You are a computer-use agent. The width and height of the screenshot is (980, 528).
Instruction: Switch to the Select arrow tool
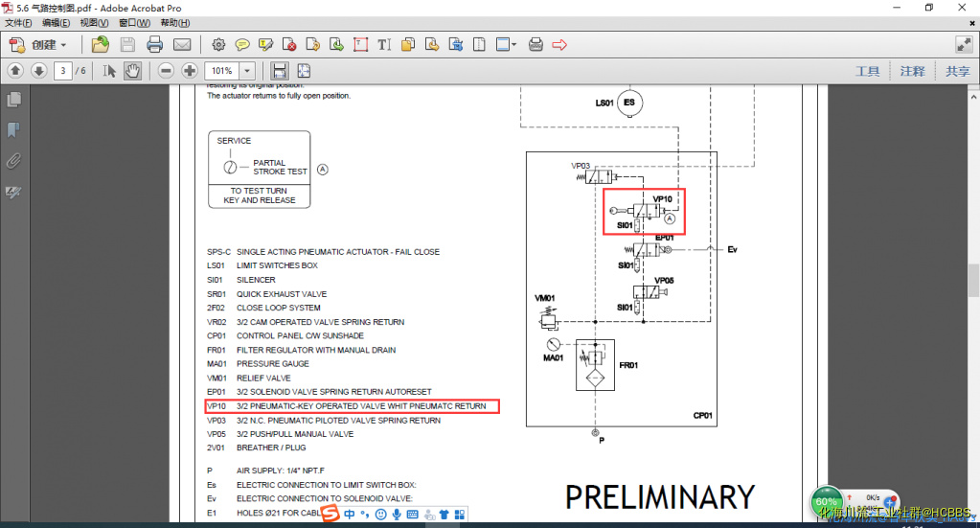tap(109, 71)
